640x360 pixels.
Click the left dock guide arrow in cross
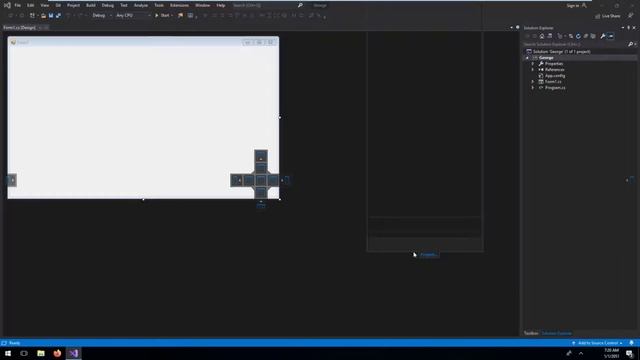coord(237,180)
